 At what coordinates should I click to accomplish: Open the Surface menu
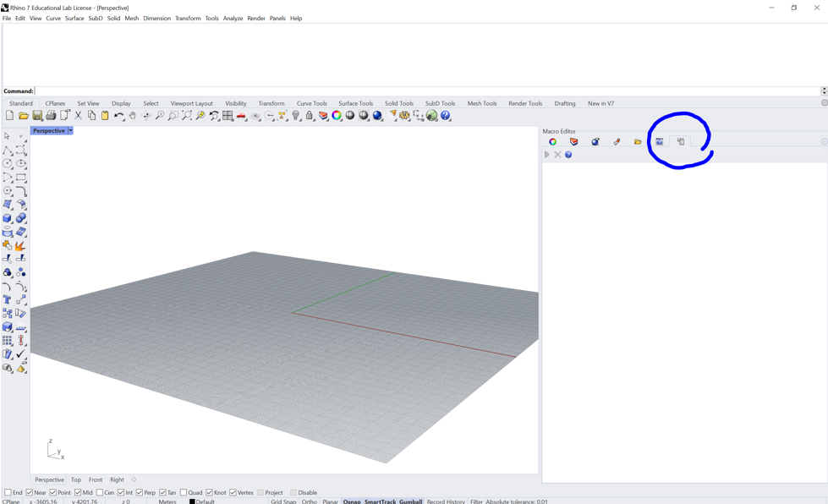tap(74, 18)
